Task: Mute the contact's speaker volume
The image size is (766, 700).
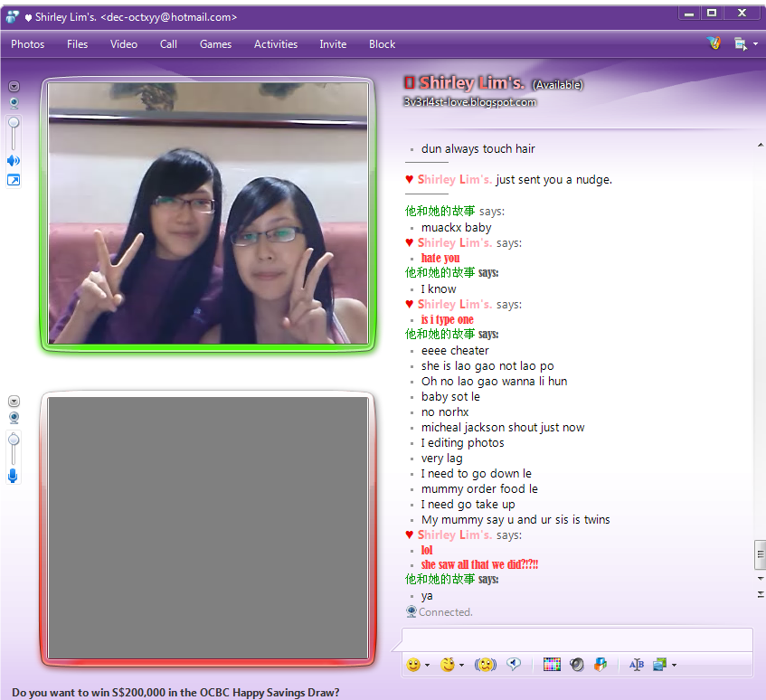Action: pos(14,161)
